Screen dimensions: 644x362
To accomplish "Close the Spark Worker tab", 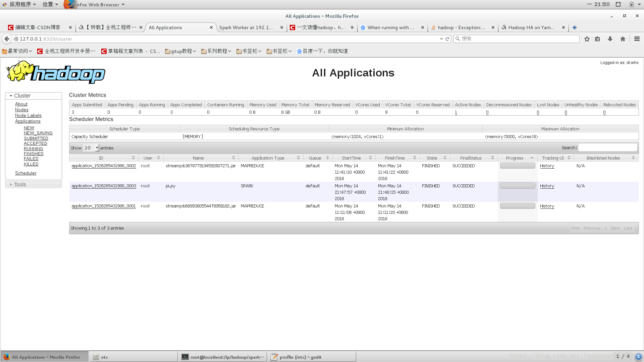I will (282, 27).
